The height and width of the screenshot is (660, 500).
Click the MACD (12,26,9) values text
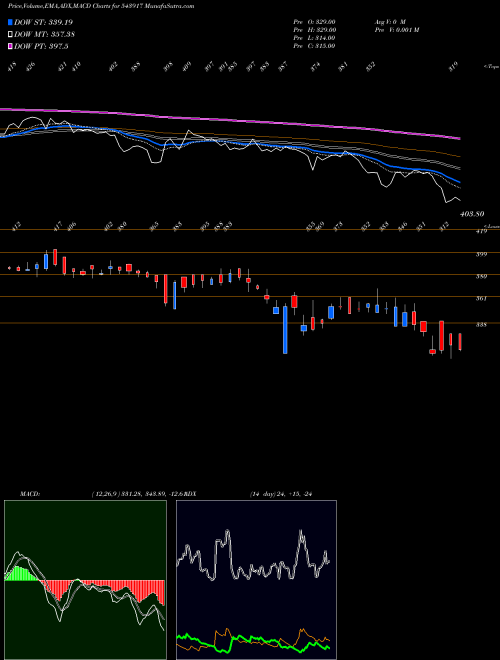click(137, 494)
